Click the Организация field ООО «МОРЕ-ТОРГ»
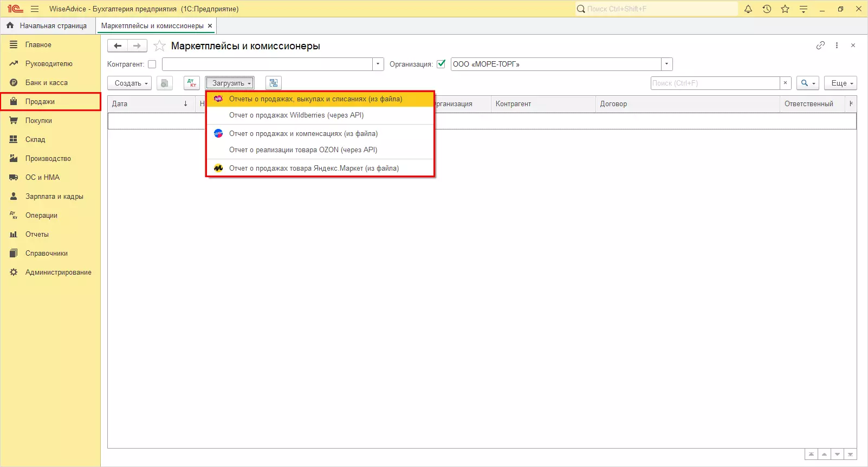868x467 pixels. point(556,64)
